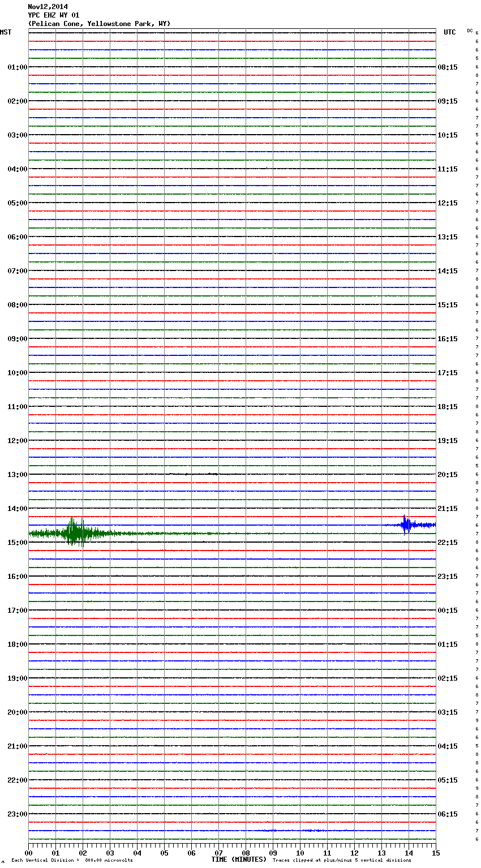Select the 22:00 MST row label
This screenshot has height=868, width=481.
pyautogui.click(x=18, y=780)
